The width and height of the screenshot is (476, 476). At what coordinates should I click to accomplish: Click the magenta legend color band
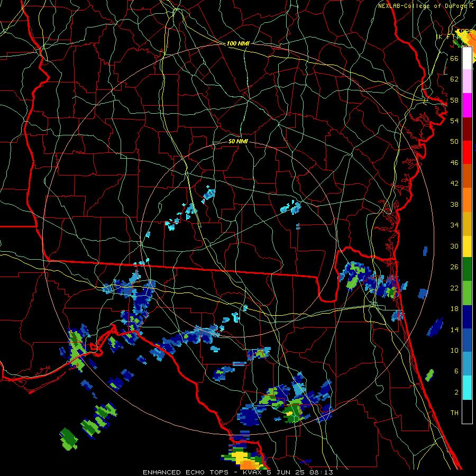click(467, 105)
